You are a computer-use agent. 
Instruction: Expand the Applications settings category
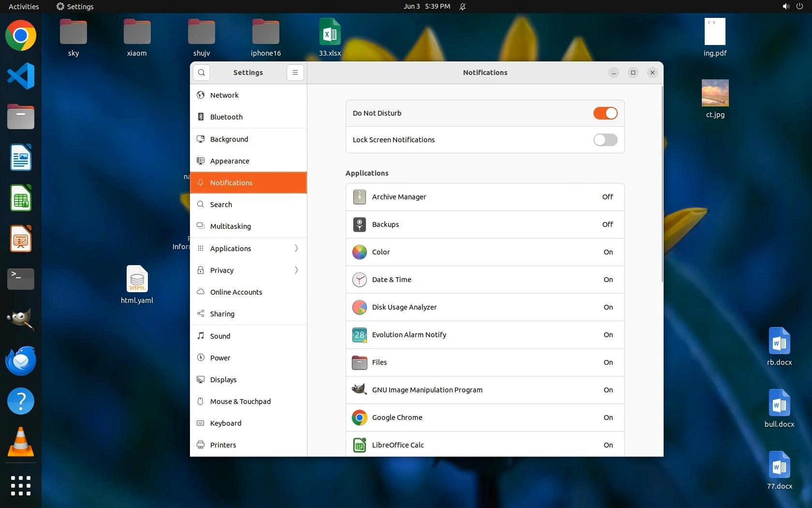coord(248,248)
